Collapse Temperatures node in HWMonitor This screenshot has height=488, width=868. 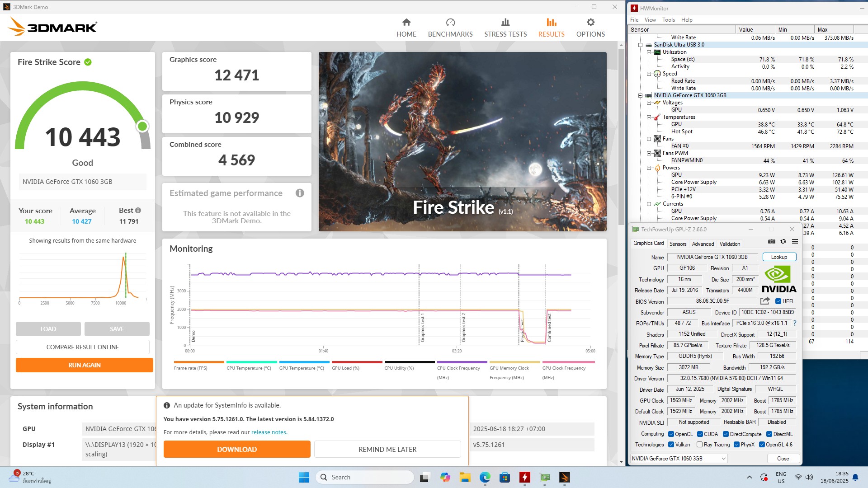pyautogui.click(x=649, y=117)
